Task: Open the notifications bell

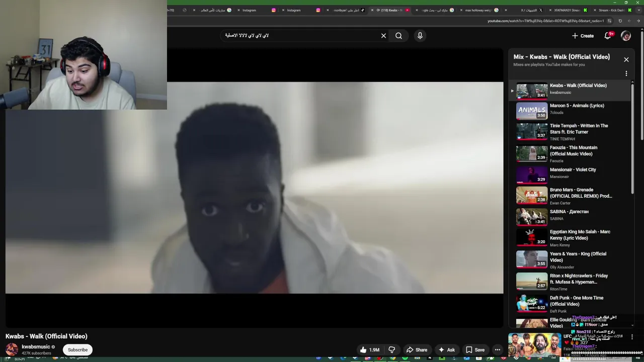Action: pyautogui.click(x=607, y=36)
